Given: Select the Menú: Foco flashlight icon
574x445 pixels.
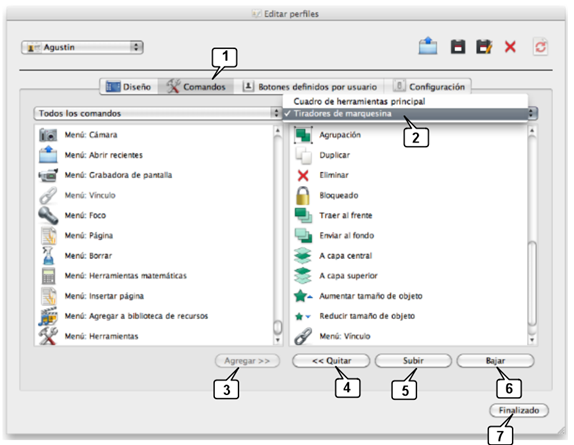Looking at the screenshot, I should coord(48,215).
